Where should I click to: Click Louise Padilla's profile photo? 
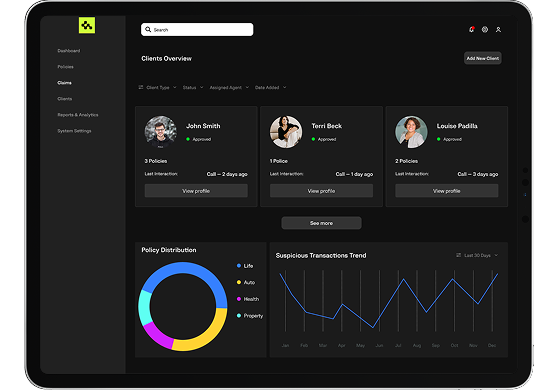[x=411, y=132]
